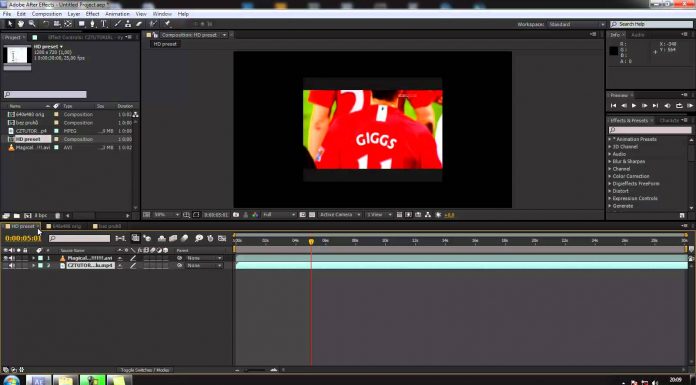Expand the Animation Presets category
The height and width of the screenshot is (385, 696).
610,139
